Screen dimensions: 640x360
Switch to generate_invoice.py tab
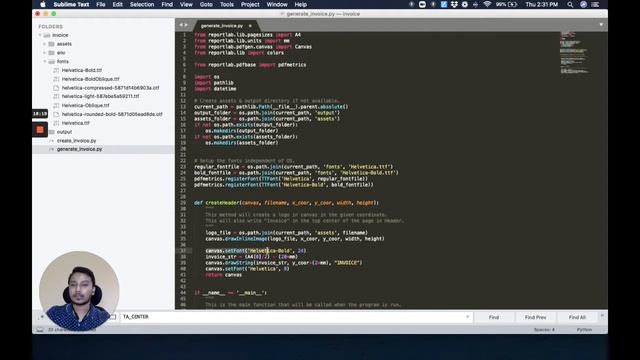click(222, 26)
